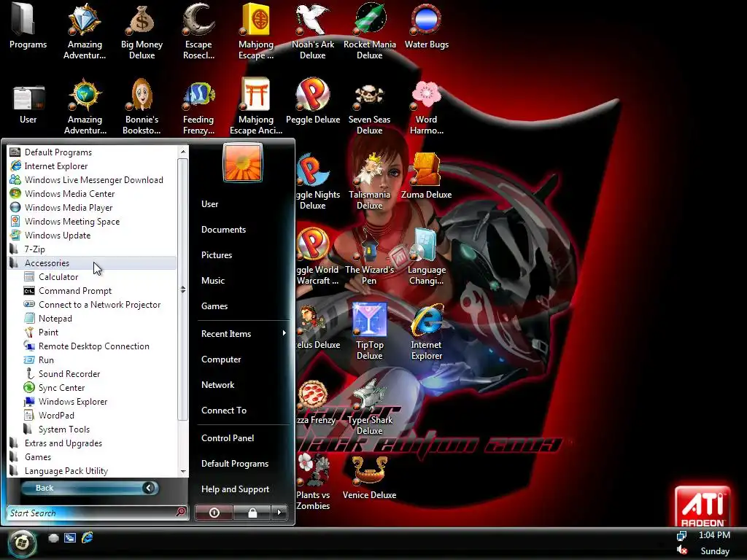Open Network in Start menu

(217, 385)
